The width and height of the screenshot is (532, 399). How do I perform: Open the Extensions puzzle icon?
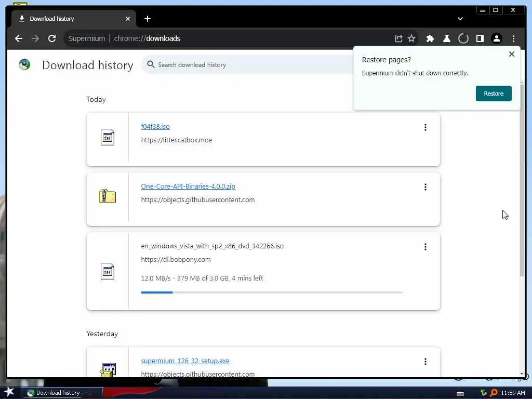click(x=430, y=38)
